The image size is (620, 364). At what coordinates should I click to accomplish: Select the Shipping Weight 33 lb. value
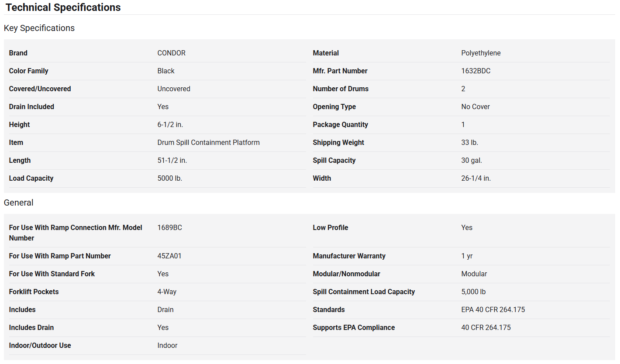tap(470, 142)
